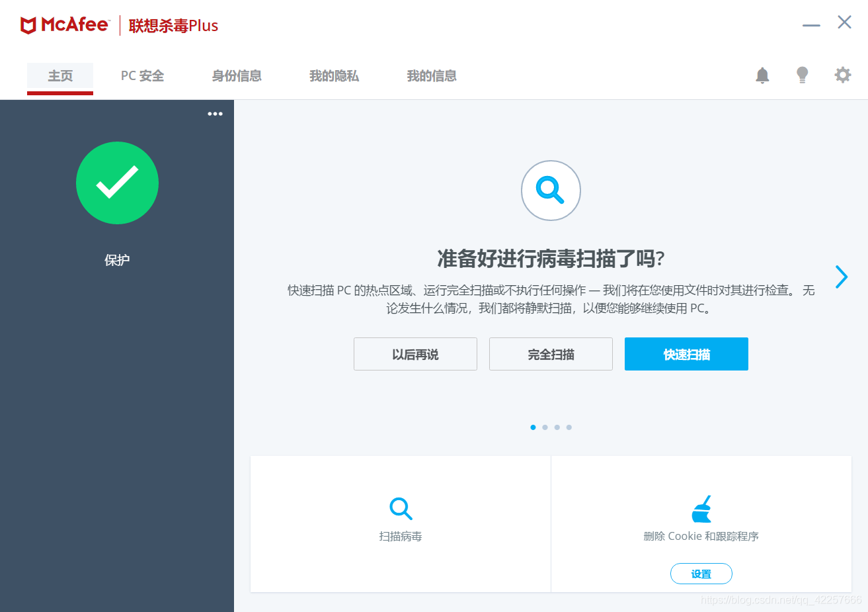Select the 扫描病毒 magnifier icon

[x=401, y=509]
